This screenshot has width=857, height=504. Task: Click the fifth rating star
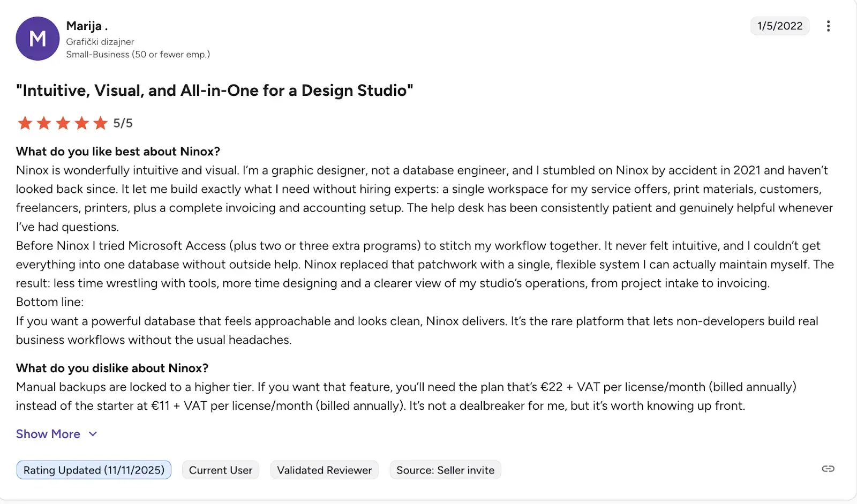tap(100, 123)
